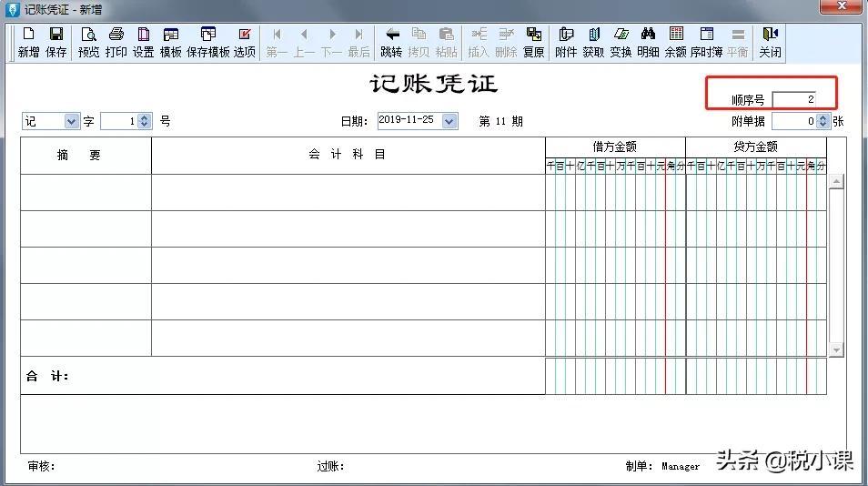
Task: Open 明细 detail ledger
Action: [648, 42]
